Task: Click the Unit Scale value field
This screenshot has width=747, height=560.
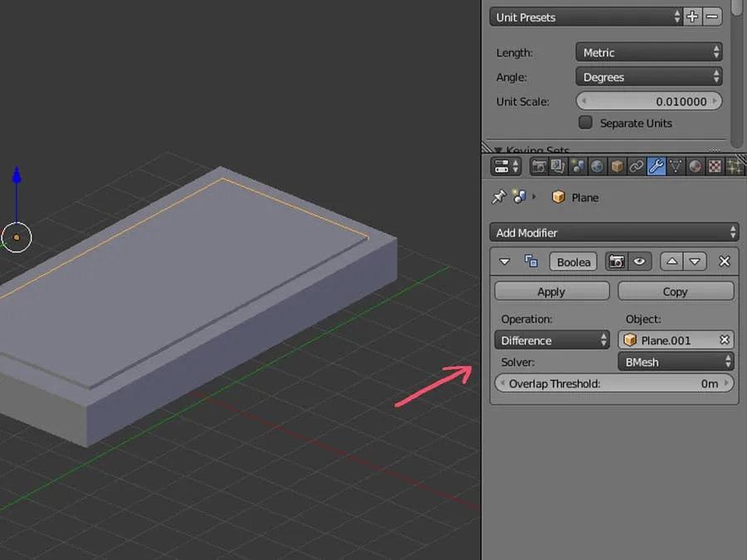Action: (x=648, y=101)
